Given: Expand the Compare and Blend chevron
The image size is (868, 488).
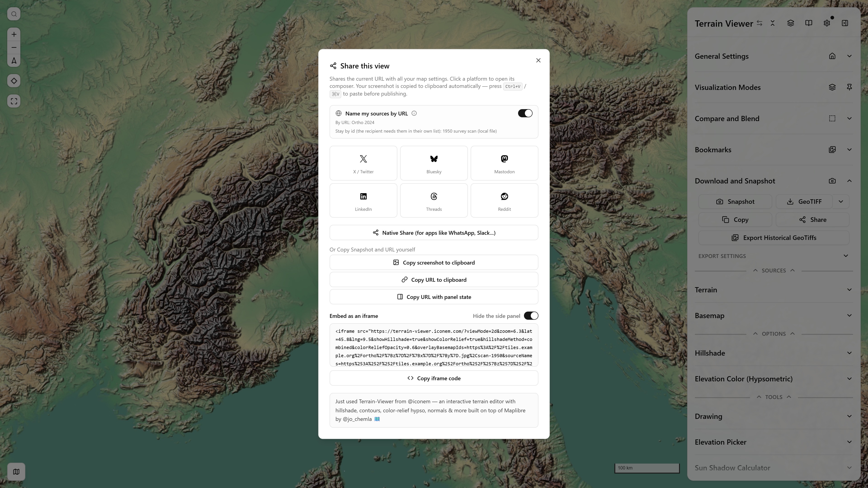Looking at the screenshot, I should pyautogui.click(x=849, y=119).
